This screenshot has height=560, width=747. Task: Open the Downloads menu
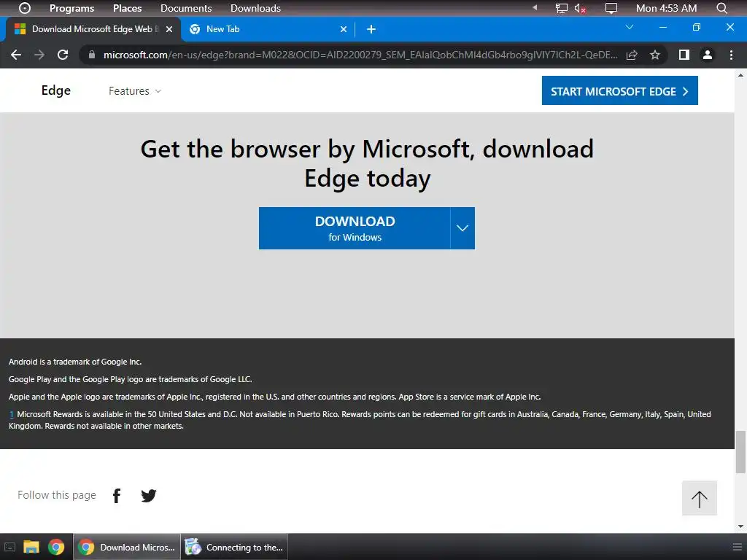[x=255, y=8]
